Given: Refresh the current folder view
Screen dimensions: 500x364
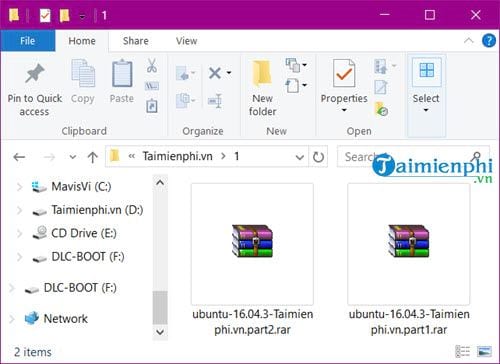Looking at the screenshot, I should tap(318, 156).
